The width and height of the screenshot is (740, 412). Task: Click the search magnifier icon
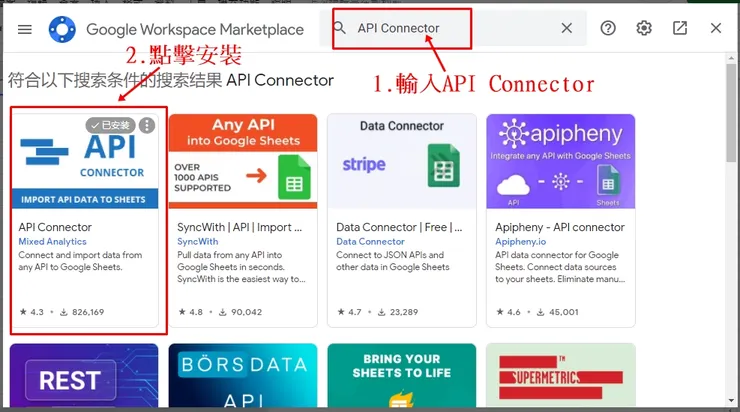click(339, 28)
